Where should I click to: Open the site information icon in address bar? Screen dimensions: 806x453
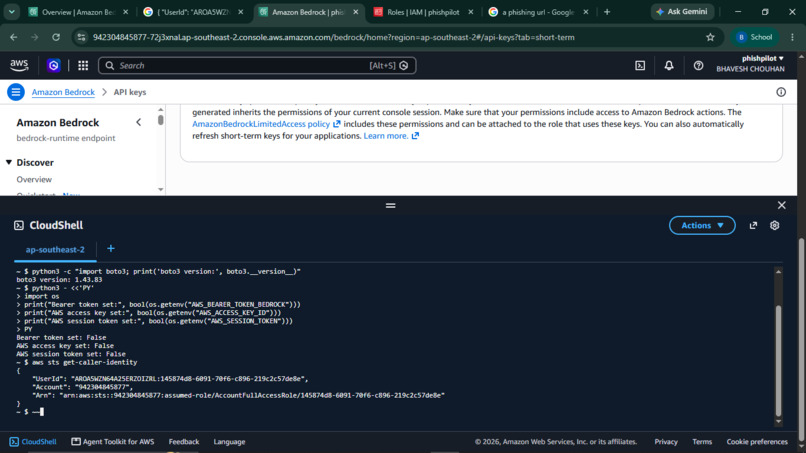point(81,37)
